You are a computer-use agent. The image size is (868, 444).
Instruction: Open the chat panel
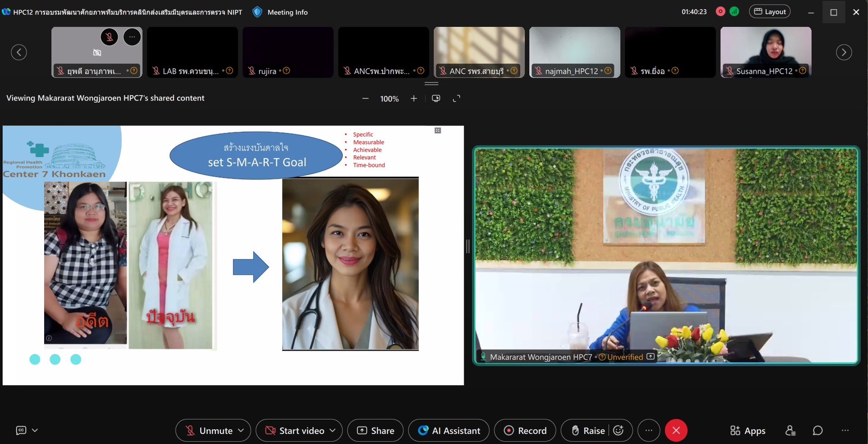click(x=818, y=430)
